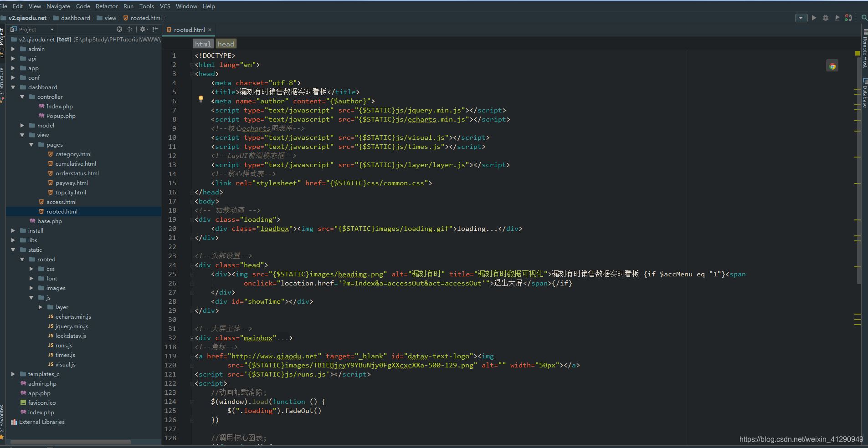The height and width of the screenshot is (448, 868).
Task: Collapse all in the Project panel
Action: point(129,29)
